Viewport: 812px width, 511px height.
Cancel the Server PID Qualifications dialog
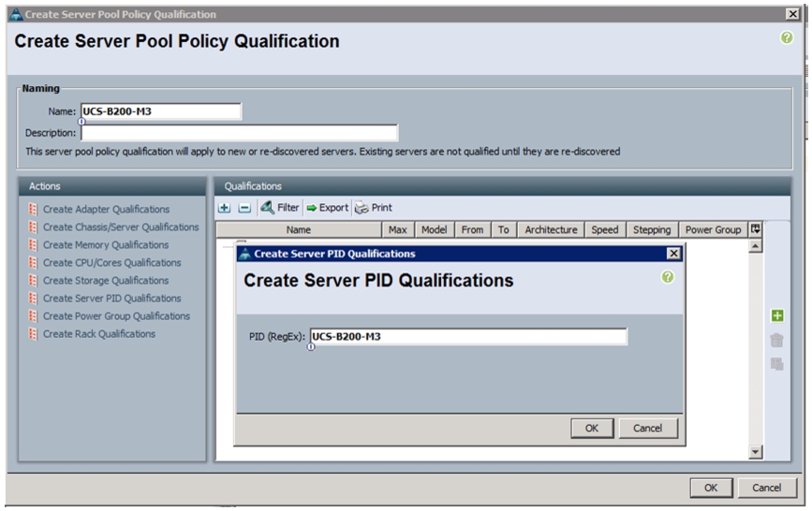coord(648,428)
